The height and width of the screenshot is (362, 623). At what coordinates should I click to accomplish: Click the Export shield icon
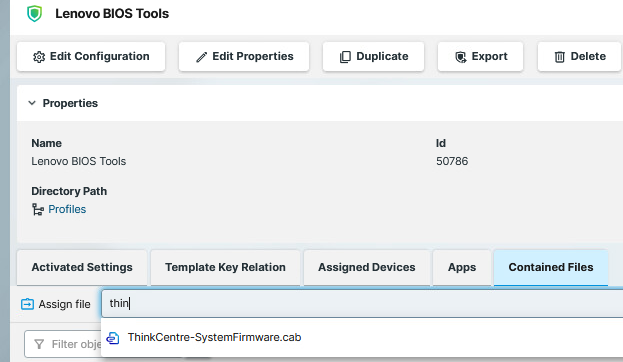click(x=460, y=57)
